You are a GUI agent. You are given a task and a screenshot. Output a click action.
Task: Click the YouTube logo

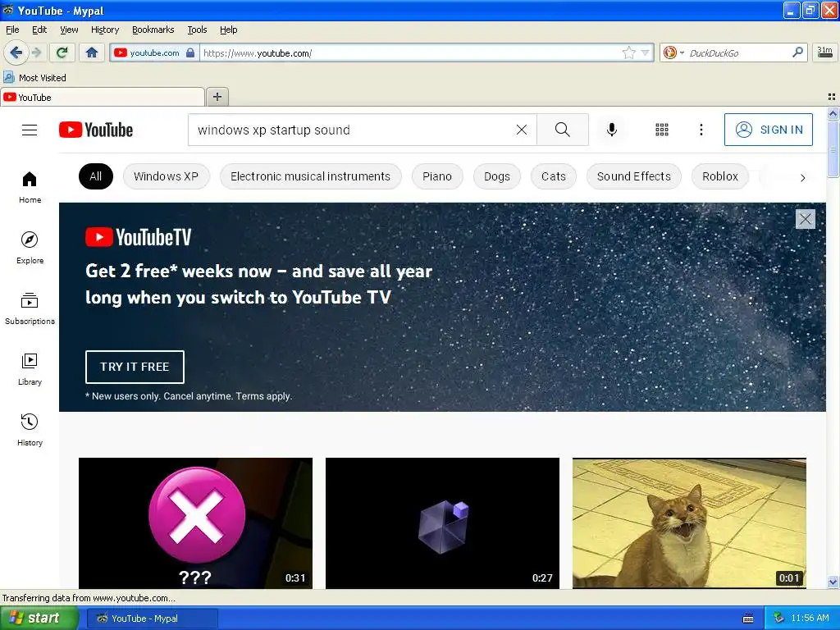[x=96, y=130]
